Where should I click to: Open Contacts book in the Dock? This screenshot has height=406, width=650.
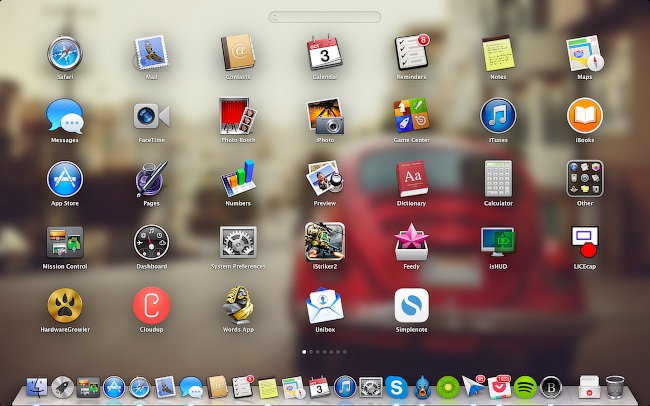(217, 387)
